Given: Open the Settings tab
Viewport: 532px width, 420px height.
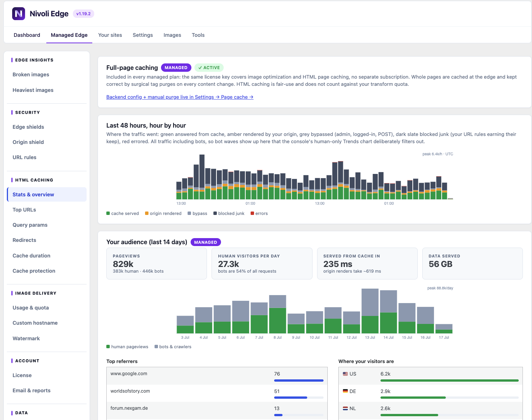Looking at the screenshot, I should coord(143,35).
